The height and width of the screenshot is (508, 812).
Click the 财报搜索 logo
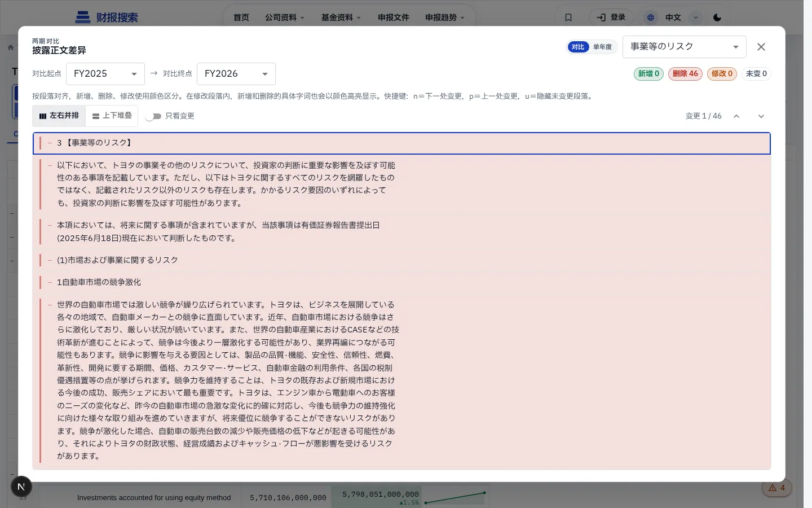coord(107,17)
